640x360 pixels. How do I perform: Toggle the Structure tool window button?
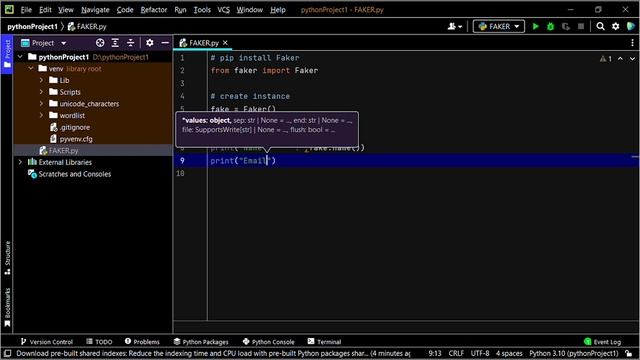coord(7,258)
